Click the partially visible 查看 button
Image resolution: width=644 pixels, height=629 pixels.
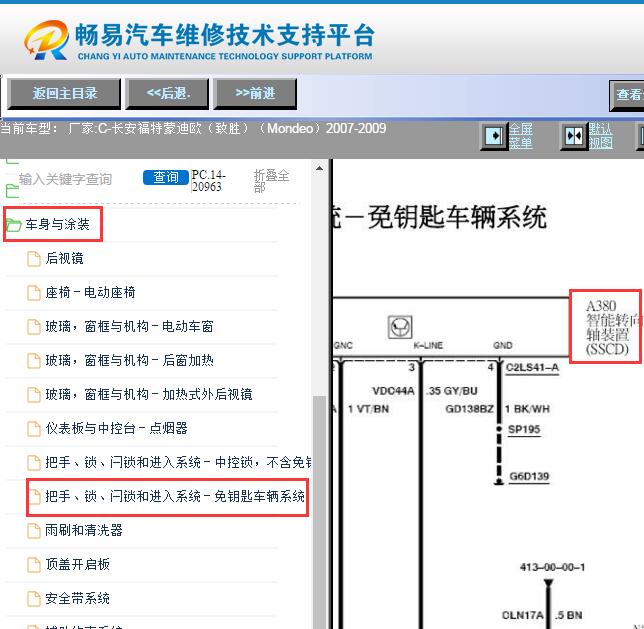pyautogui.click(x=627, y=95)
